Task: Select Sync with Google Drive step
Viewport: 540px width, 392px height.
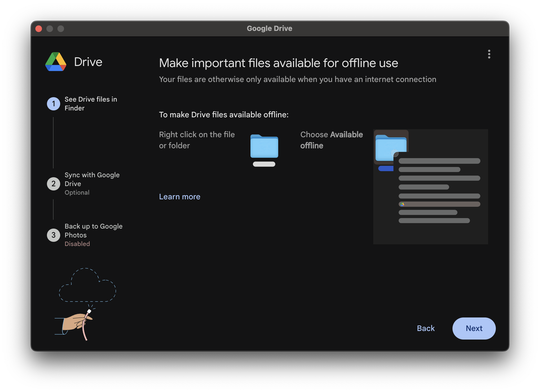Action: tap(92, 179)
